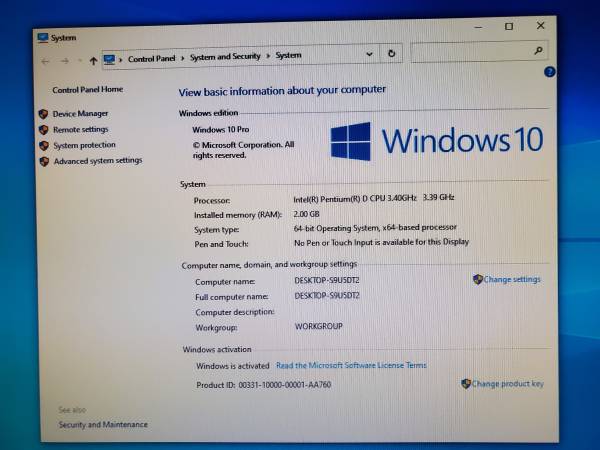
Task: Click the shield icon beside Device Manager
Action: (x=43, y=114)
